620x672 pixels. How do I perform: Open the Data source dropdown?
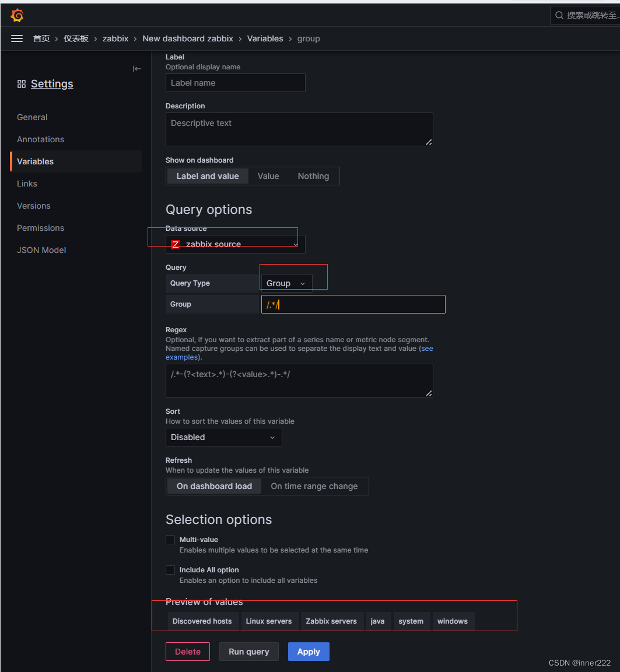tap(235, 244)
